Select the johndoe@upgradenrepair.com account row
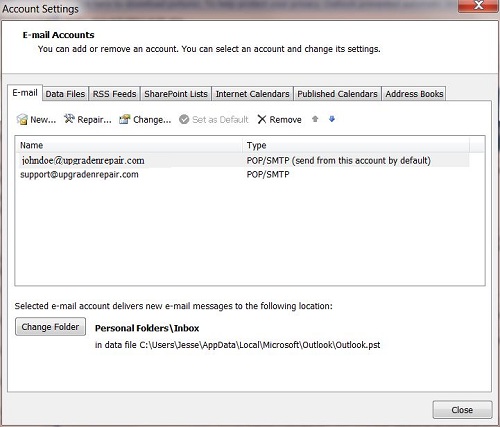Image resolution: width=500 pixels, height=427 pixels. coord(242,160)
